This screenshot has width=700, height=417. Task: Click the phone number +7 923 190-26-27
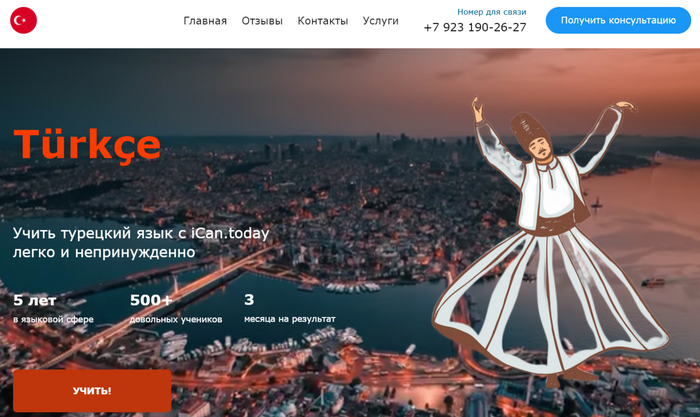tap(475, 27)
